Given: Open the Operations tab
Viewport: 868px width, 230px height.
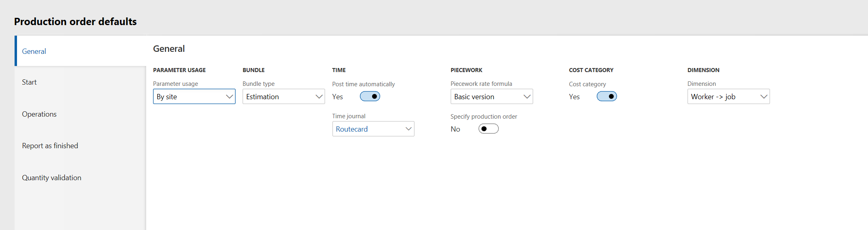Looking at the screenshot, I should pos(39,114).
